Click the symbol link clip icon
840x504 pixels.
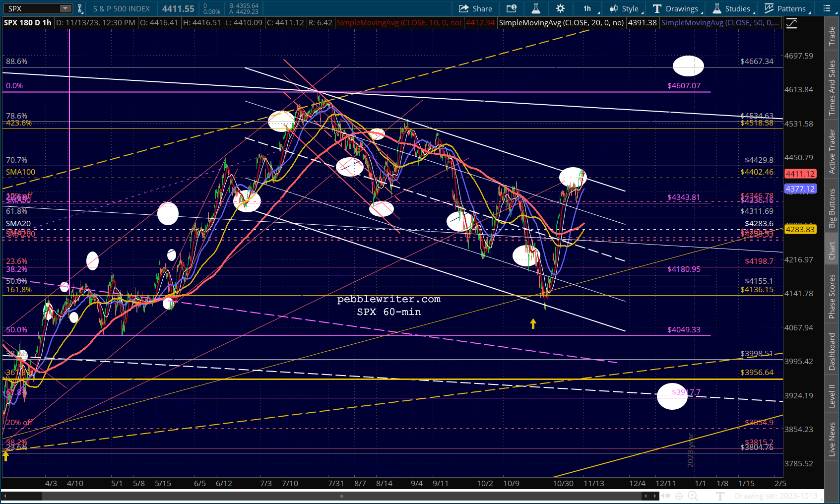point(80,8)
